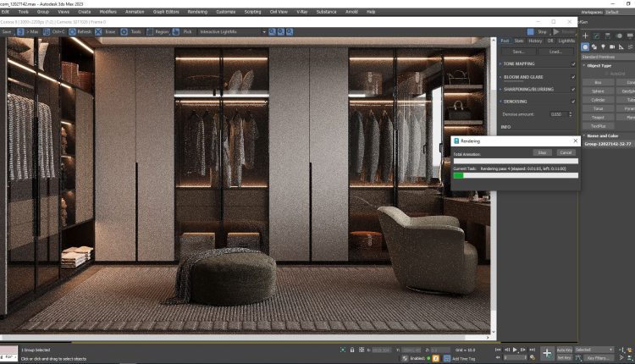This screenshot has width=635, height=364.
Task: Toggle the Set Key mode button
Action: pos(564,358)
